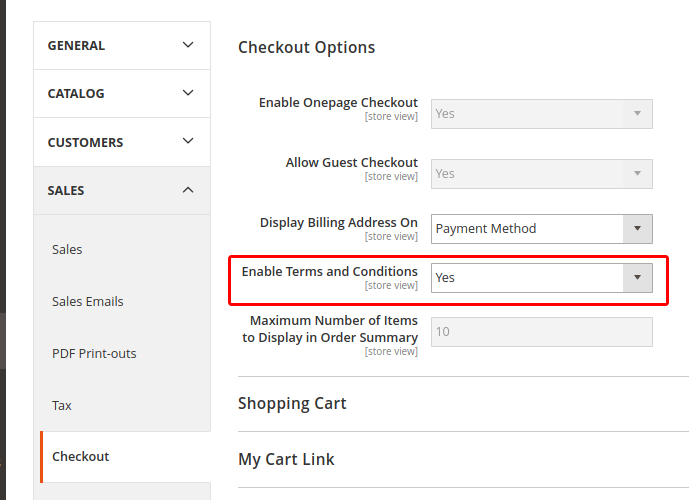Image resolution: width=689 pixels, height=500 pixels.
Task: Click the Maximum Number of Items field
Action: [541, 332]
